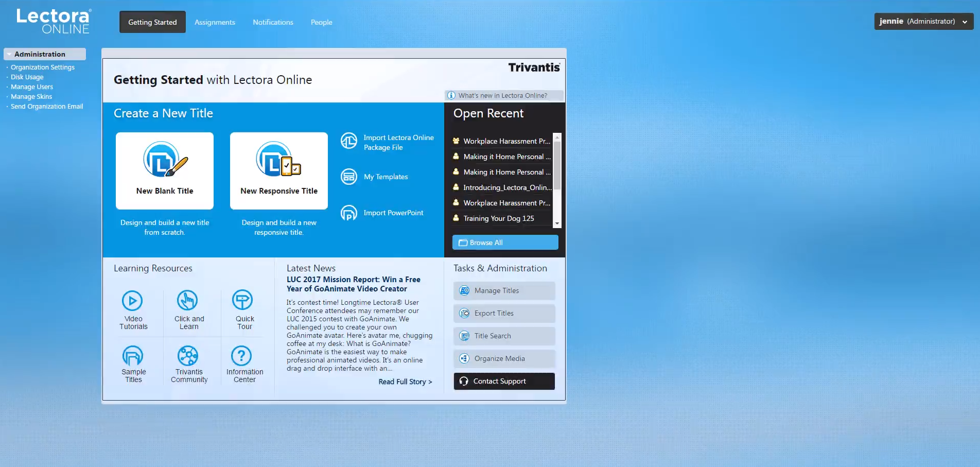Go to the Notifications tab
980x467 pixels.
coord(273,22)
